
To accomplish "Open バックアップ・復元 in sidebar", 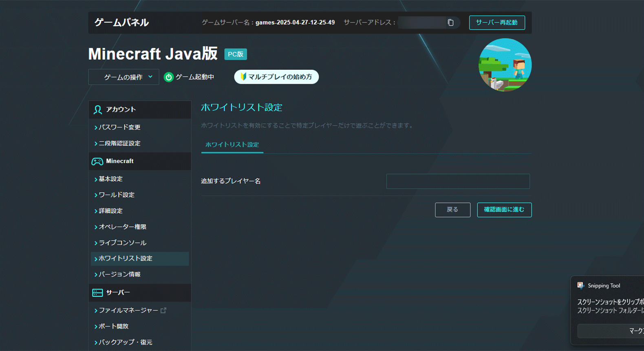I will pos(125,342).
